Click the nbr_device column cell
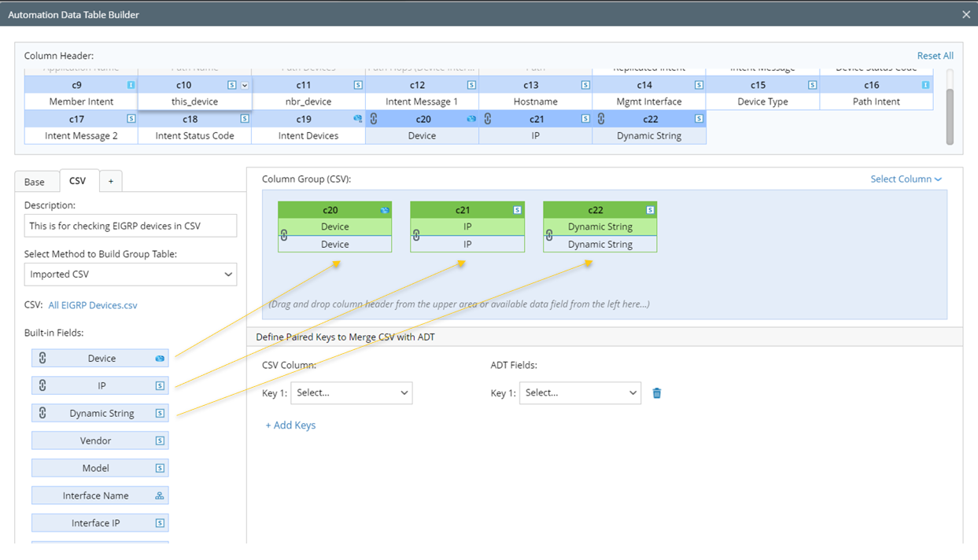978x560 pixels. click(308, 101)
